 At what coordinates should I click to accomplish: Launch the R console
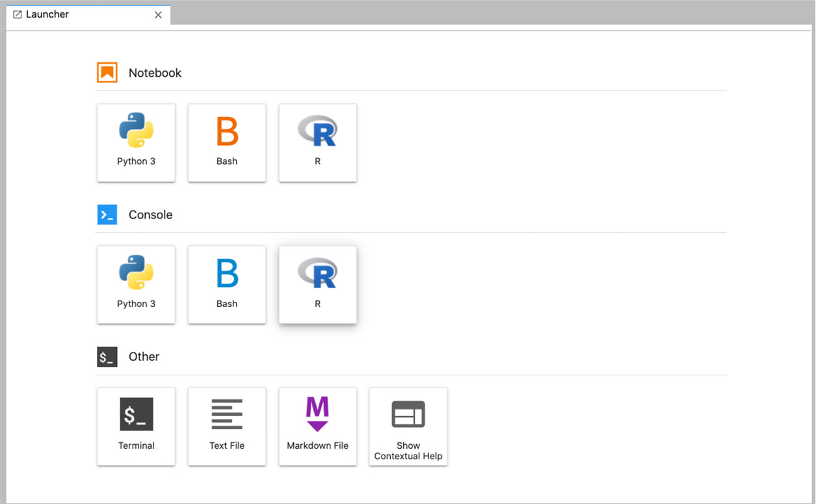[x=317, y=284]
